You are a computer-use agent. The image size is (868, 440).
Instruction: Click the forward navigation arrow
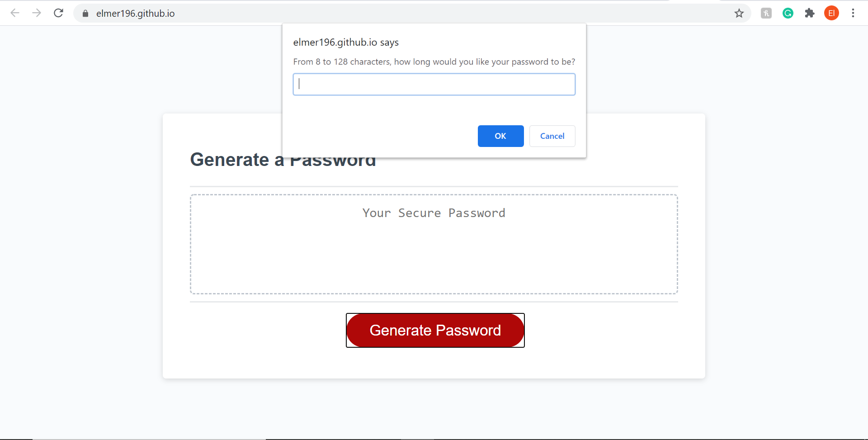click(x=37, y=13)
